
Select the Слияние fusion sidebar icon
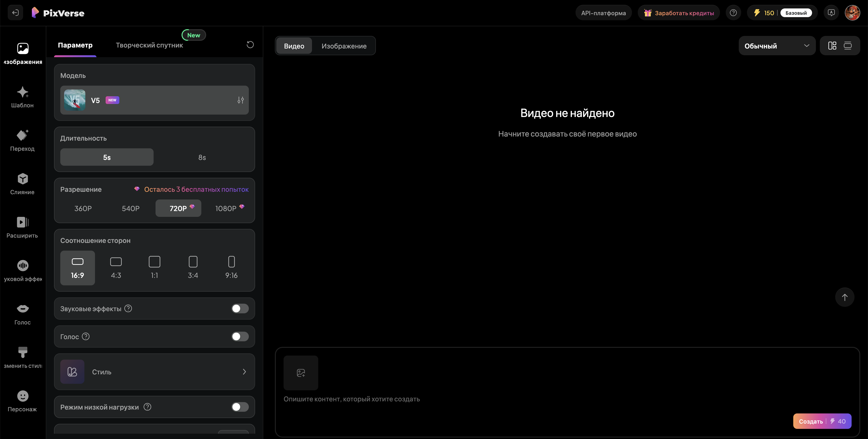[23, 179]
